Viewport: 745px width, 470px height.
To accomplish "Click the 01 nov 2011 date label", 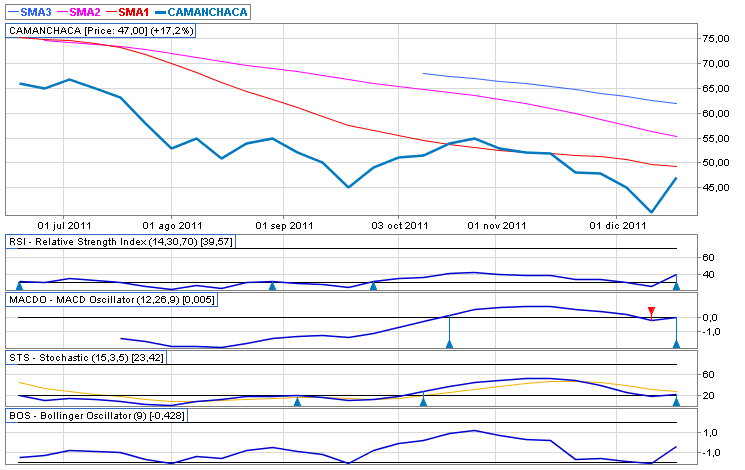I will [x=497, y=226].
